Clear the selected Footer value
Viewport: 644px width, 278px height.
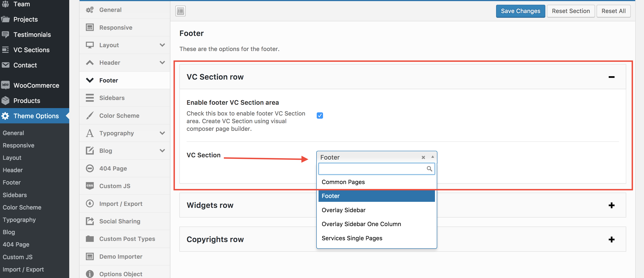[x=423, y=157]
